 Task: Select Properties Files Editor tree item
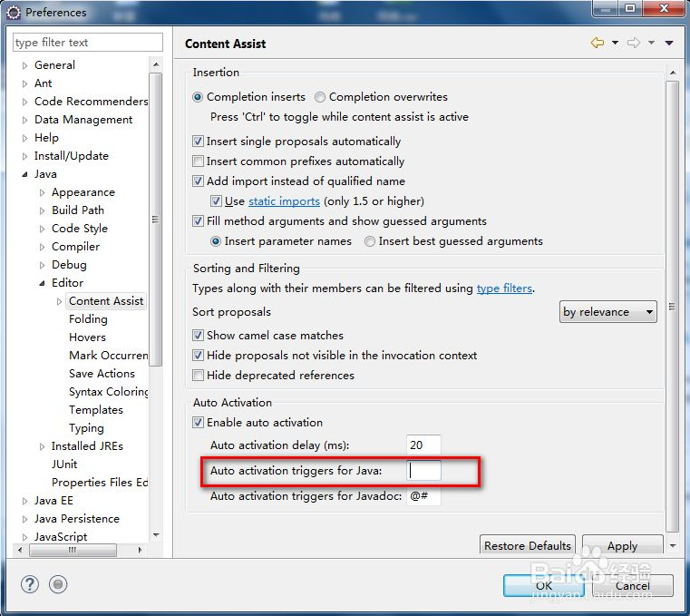100,483
